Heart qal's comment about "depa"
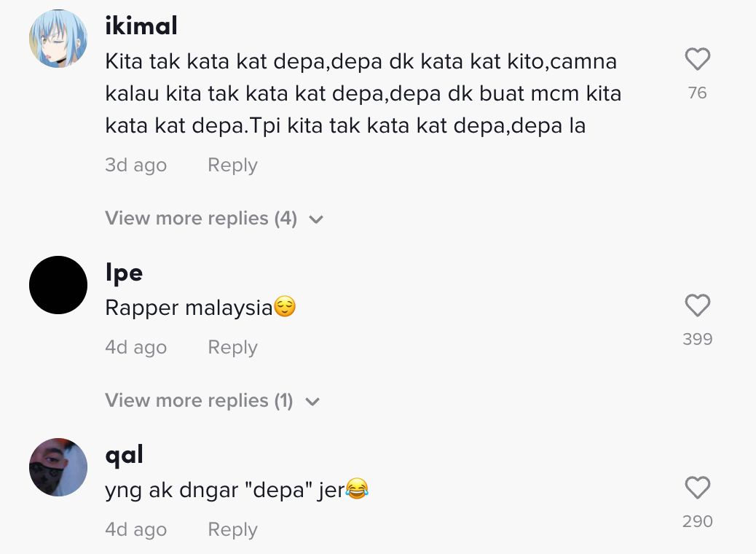Screen dimensions: 756x554 click(x=697, y=488)
